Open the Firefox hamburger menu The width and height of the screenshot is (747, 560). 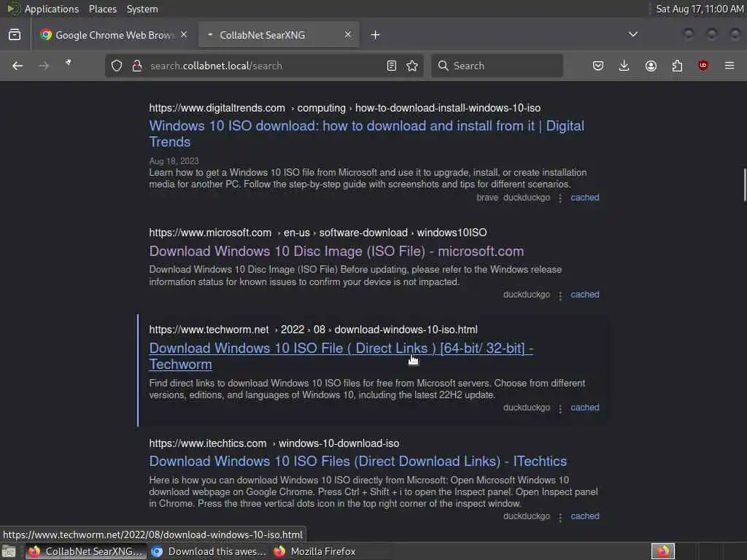[x=729, y=66]
